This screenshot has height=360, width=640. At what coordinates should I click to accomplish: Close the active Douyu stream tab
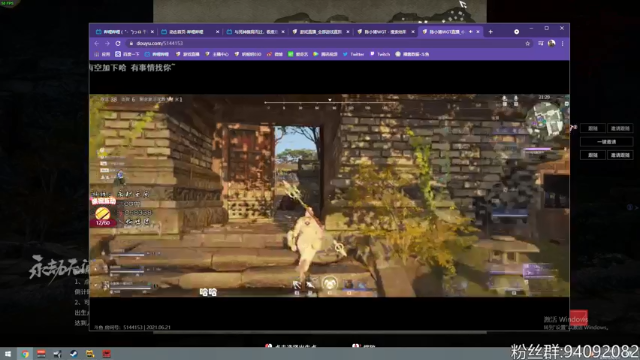tap(478, 32)
